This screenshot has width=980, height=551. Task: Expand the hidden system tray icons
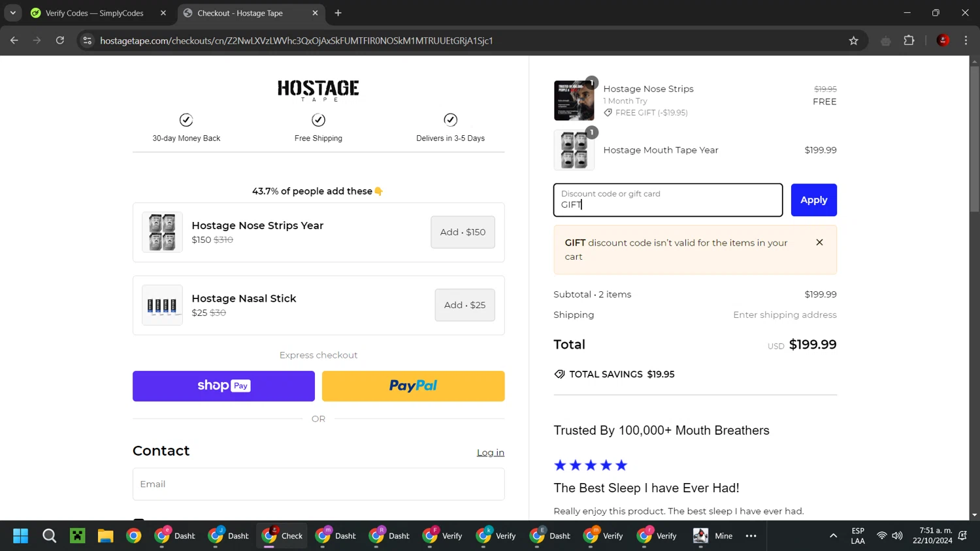click(833, 536)
